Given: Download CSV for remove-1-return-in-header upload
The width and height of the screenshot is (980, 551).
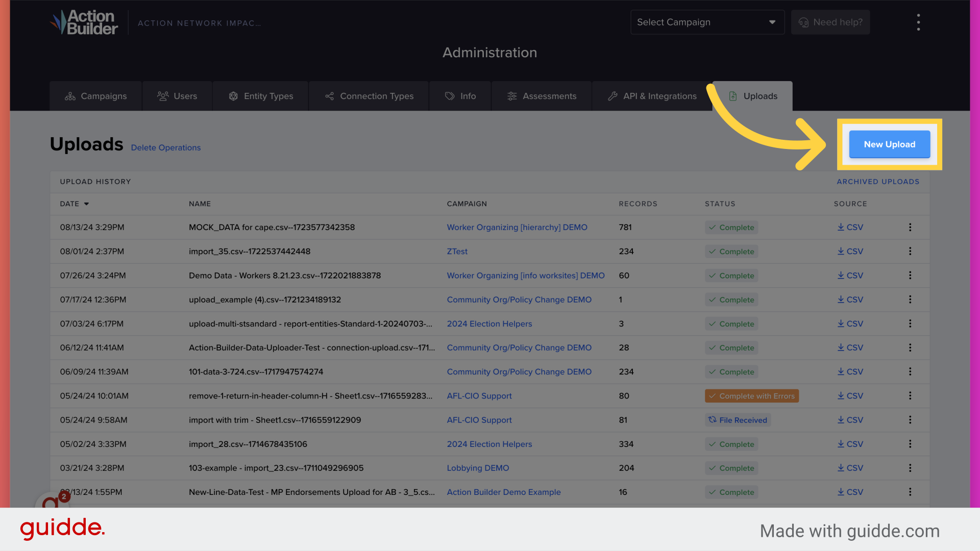Looking at the screenshot, I should tap(850, 396).
